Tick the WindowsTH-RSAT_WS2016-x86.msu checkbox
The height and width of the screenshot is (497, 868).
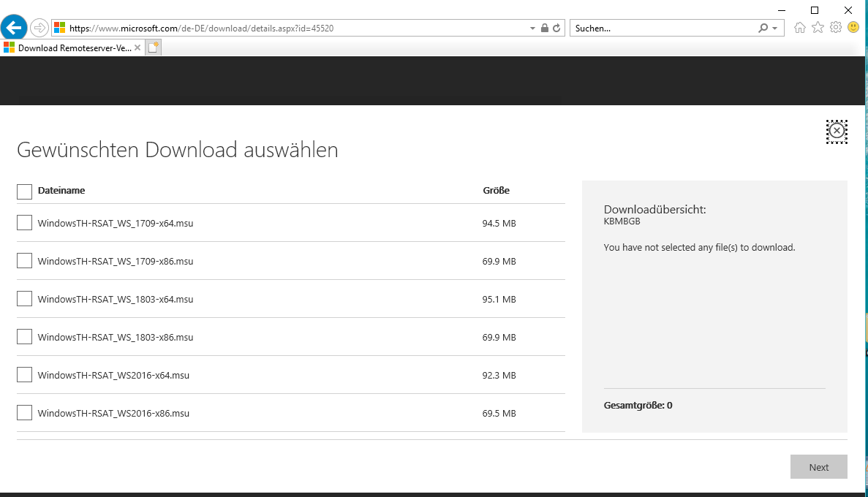24,413
